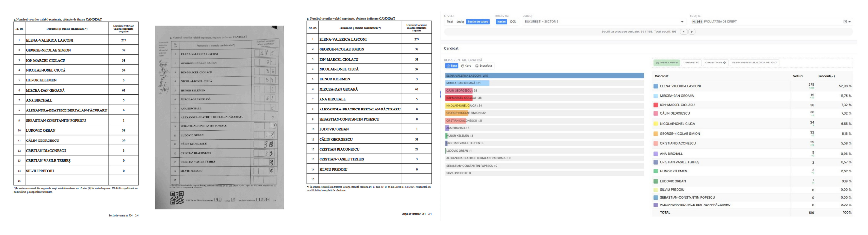Go to the next section arrow
Viewport: 868px width, 235px height.
[x=692, y=32]
